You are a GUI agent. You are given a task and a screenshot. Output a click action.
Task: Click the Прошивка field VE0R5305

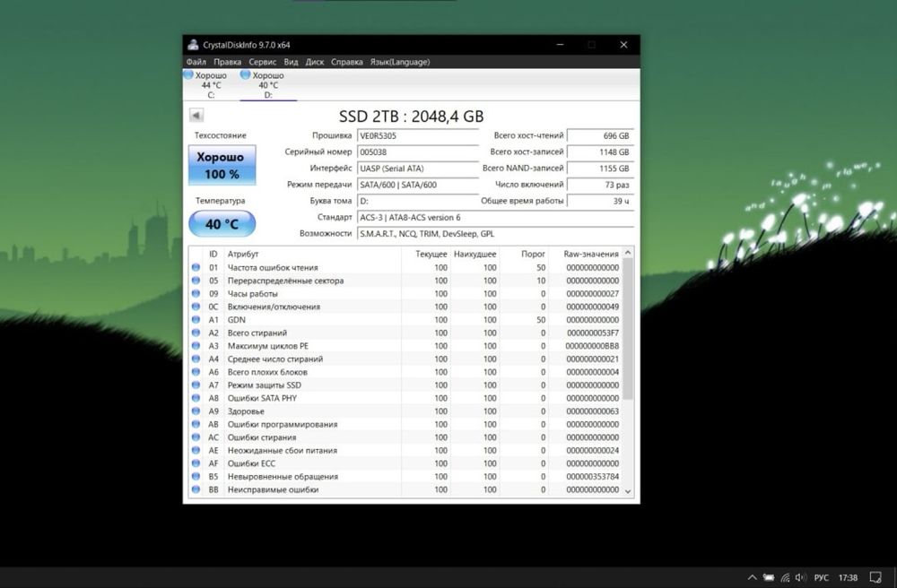(418, 136)
